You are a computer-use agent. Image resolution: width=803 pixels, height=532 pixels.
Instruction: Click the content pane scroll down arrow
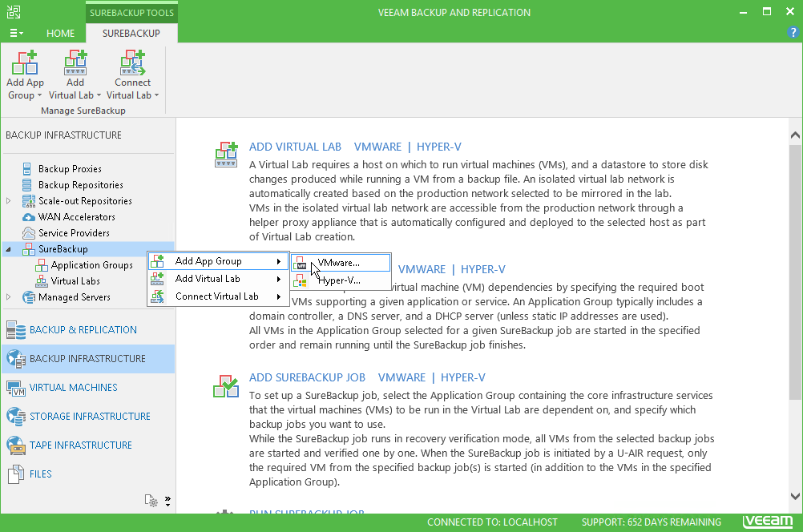click(795, 496)
